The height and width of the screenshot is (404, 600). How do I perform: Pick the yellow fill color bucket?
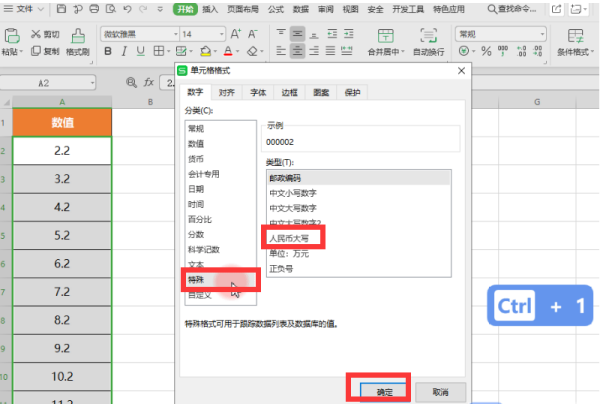click(206, 51)
